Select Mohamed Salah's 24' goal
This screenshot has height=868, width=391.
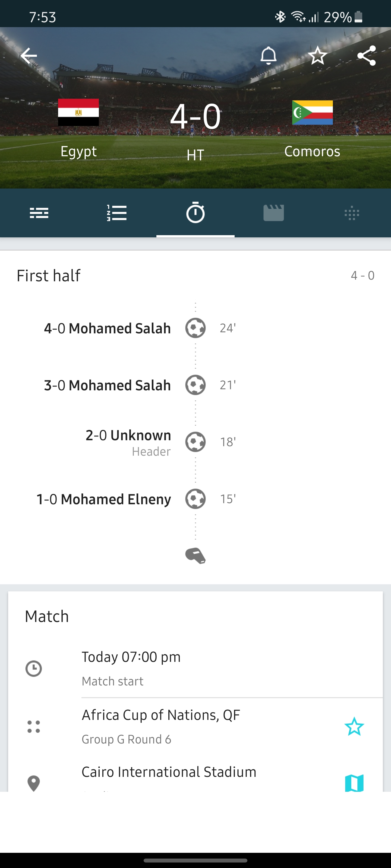coord(108,328)
